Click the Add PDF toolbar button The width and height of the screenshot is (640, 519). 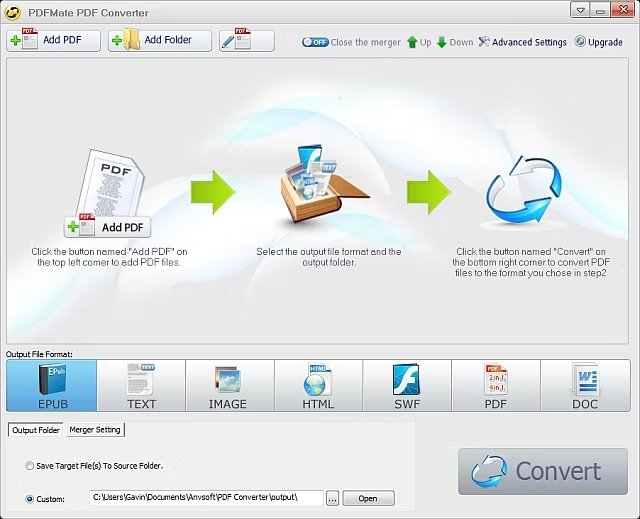click(53, 40)
